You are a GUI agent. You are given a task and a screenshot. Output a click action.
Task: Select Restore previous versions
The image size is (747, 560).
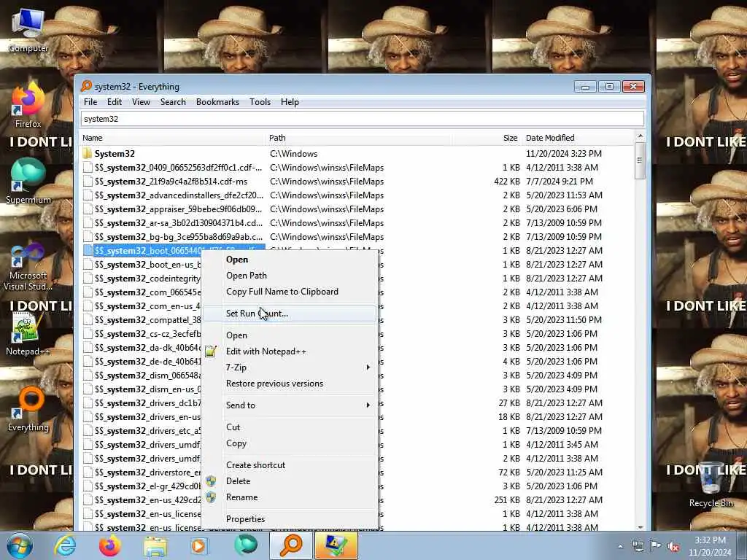(x=289, y=384)
